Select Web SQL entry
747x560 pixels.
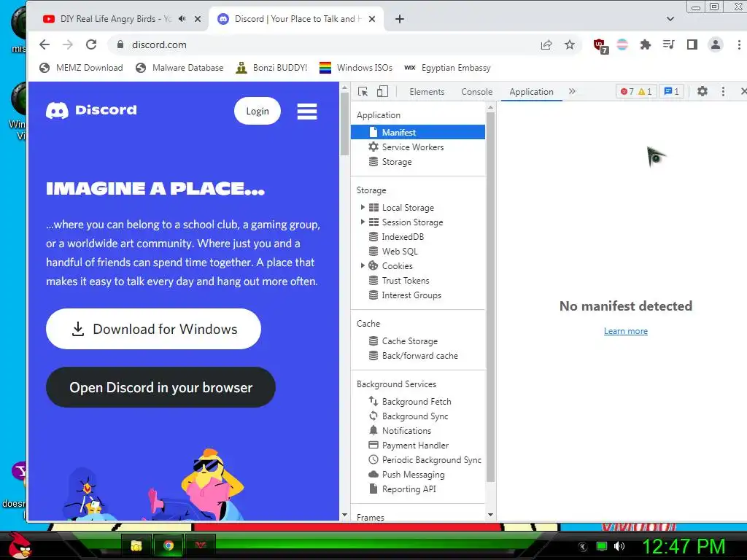coord(399,252)
